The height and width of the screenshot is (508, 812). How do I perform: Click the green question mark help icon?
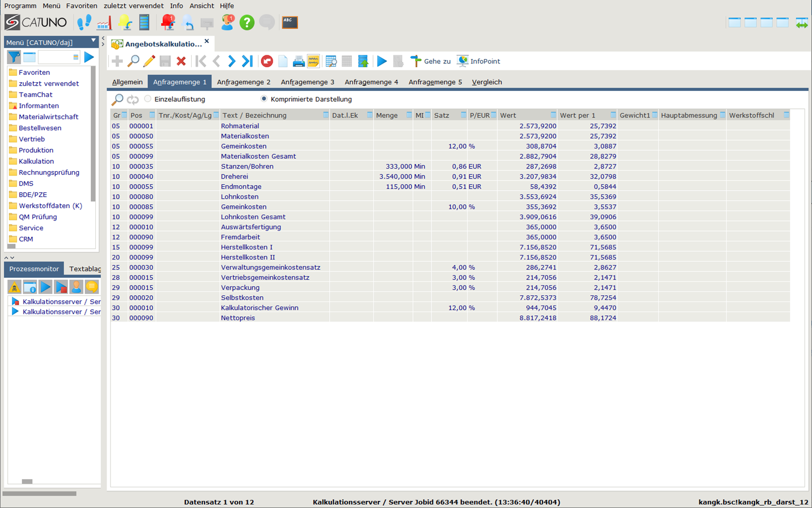(247, 23)
